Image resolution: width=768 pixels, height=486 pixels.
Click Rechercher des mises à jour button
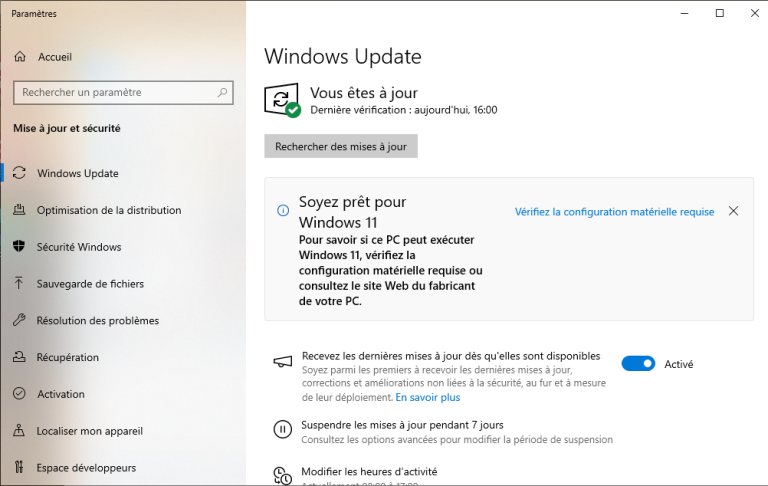click(341, 146)
